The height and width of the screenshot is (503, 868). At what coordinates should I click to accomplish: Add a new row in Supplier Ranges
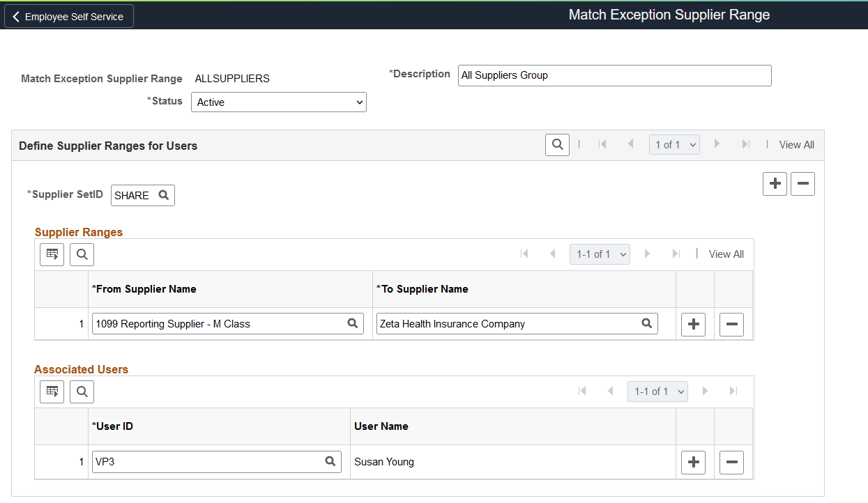click(693, 325)
